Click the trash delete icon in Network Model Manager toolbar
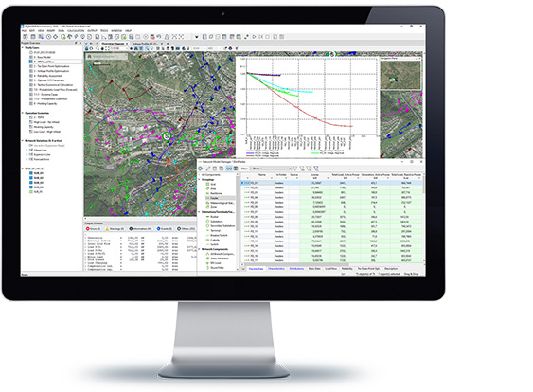533x392 pixels. point(215,169)
